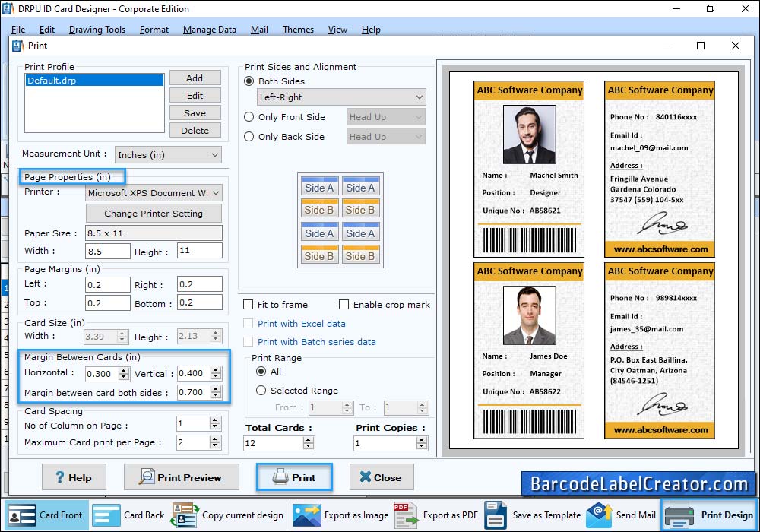Screen dimensions: 760x532
Task: Select the Both Sides radio button
Action: (249, 81)
